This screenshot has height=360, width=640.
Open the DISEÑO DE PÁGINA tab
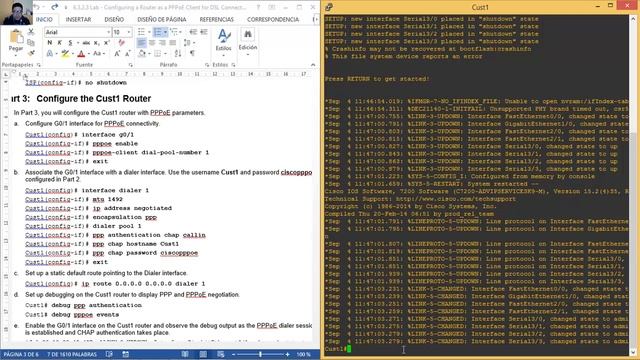point(162,19)
